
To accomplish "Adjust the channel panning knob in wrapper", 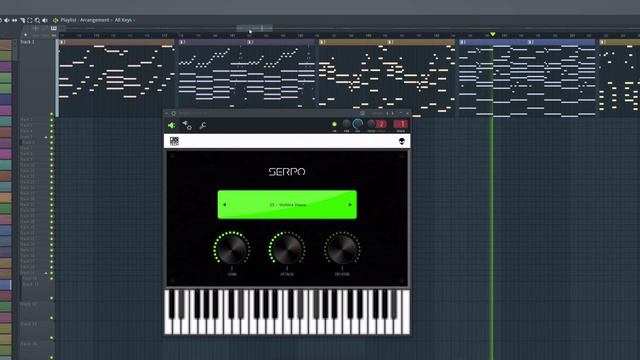I will pyautogui.click(x=347, y=124).
